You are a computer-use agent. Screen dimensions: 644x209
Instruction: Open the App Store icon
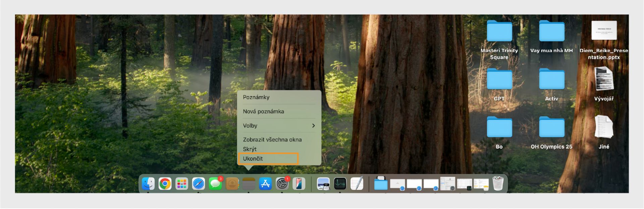(265, 184)
